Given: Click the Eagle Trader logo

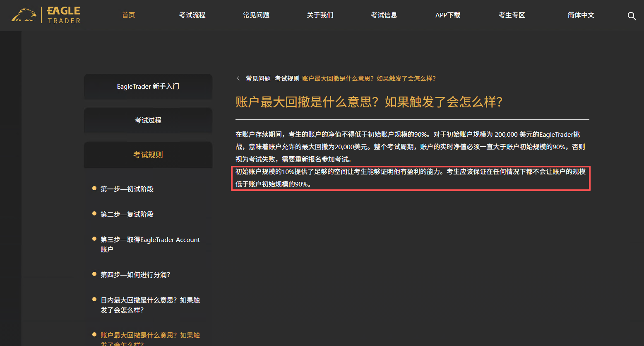Looking at the screenshot, I should click(x=46, y=15).
